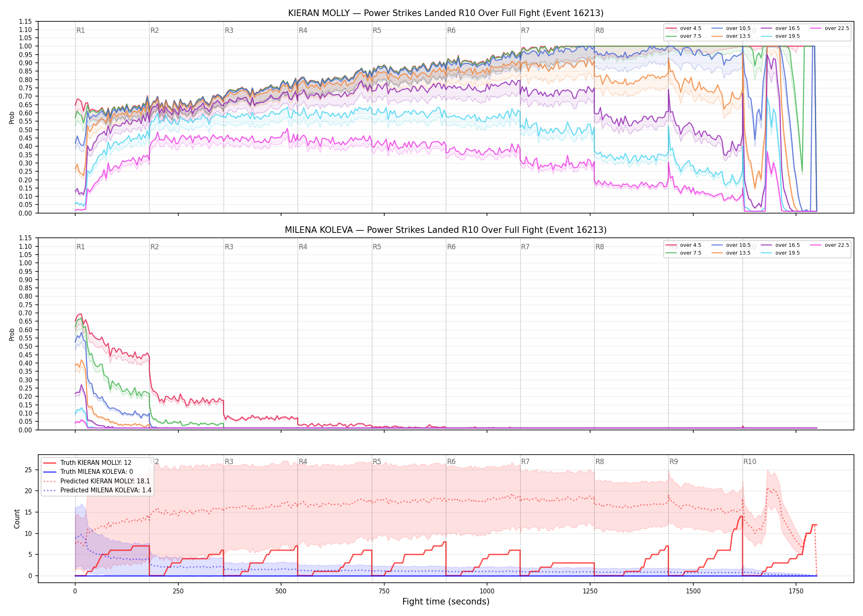Click the 'over 4.5' legend entry in top chart
Image resolution: width=863 pixels, height=616 pixels.
683,28
